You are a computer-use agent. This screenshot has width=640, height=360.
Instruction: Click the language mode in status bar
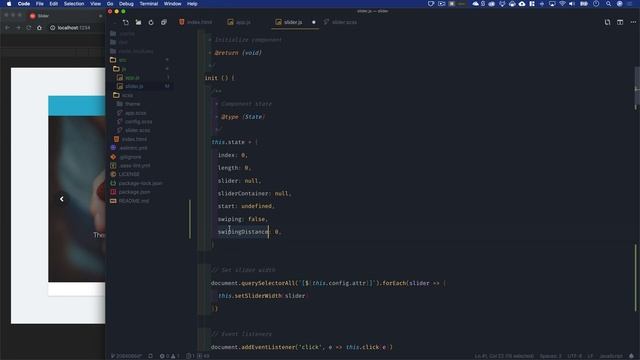click(611, 356)
